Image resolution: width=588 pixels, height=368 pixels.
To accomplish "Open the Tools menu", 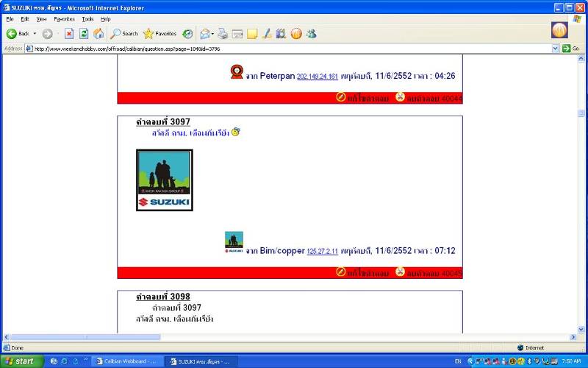I will (x=87, y=18).
